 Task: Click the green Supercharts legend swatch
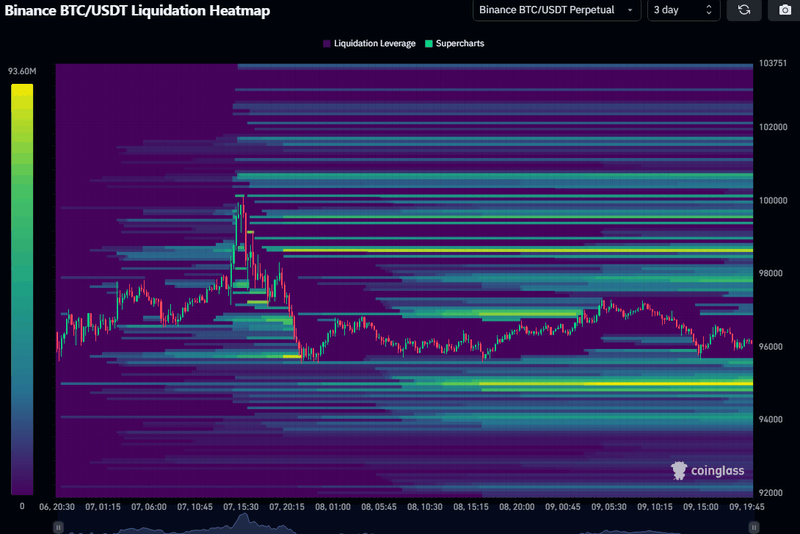pos(429,43)
